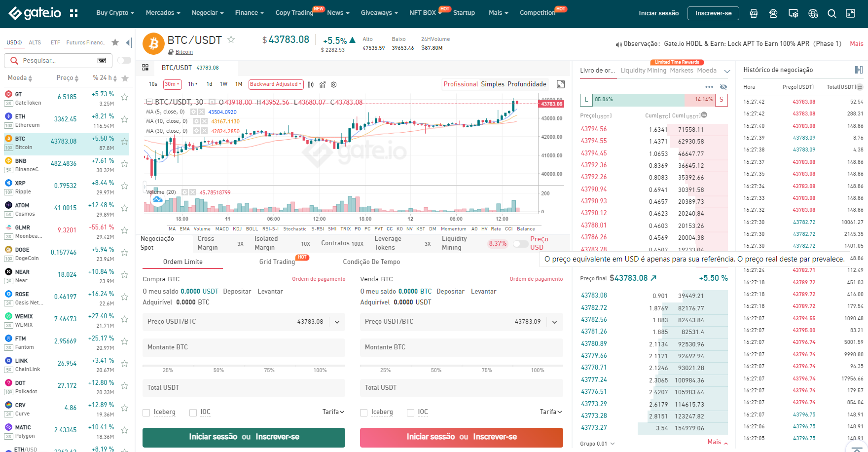Open the Grupo 0.01 grouping dropdown
Viewport: 868px width, 452px height.
click(x=598, y=444)
